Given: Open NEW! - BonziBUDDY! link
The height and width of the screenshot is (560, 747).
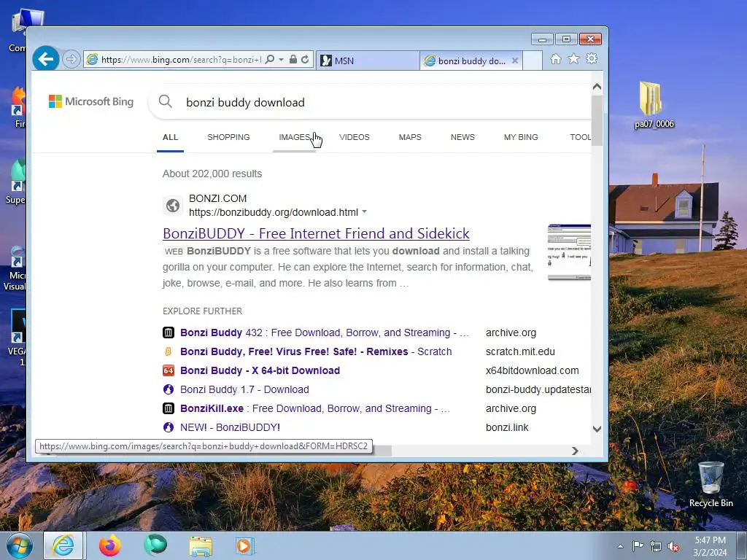Looking at the screenshot, I should (x=230, y=427).
